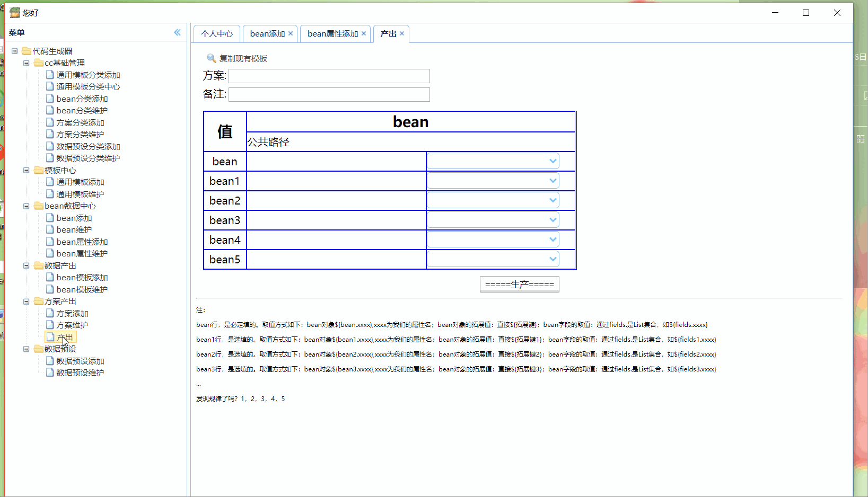Collapse the 数据预设 tree node
The height and width of the screenshot is (497, 868).
pyautogui.click(x=26, y=349)
